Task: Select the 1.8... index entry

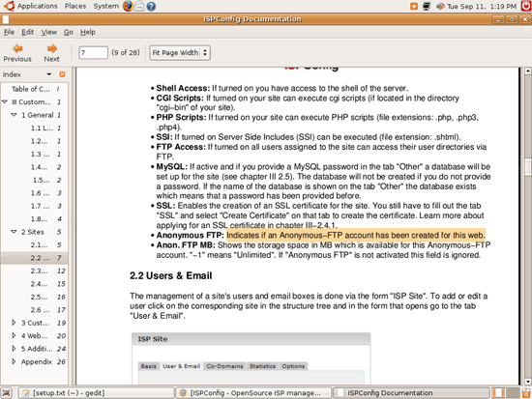Action: (34, 219)
